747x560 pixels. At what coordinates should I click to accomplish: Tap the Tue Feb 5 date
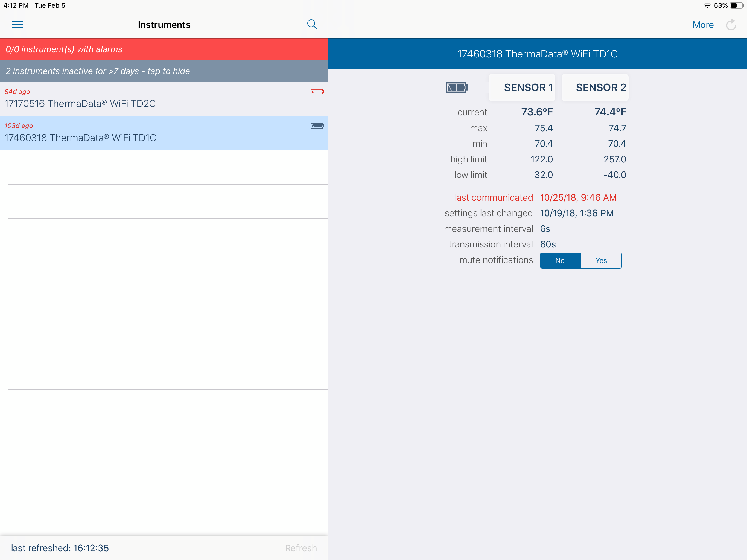tap(50, 5)
